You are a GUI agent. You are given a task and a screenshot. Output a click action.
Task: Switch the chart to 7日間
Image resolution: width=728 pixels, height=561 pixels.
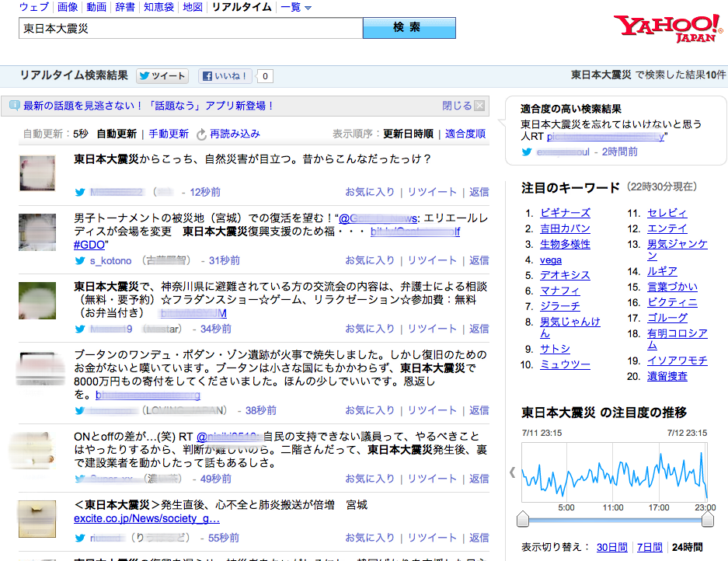[x=650, y=548]
